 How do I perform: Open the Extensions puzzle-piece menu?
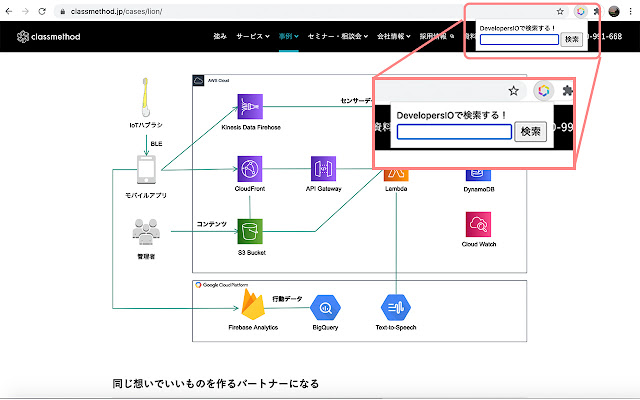(x=596, y=11)
